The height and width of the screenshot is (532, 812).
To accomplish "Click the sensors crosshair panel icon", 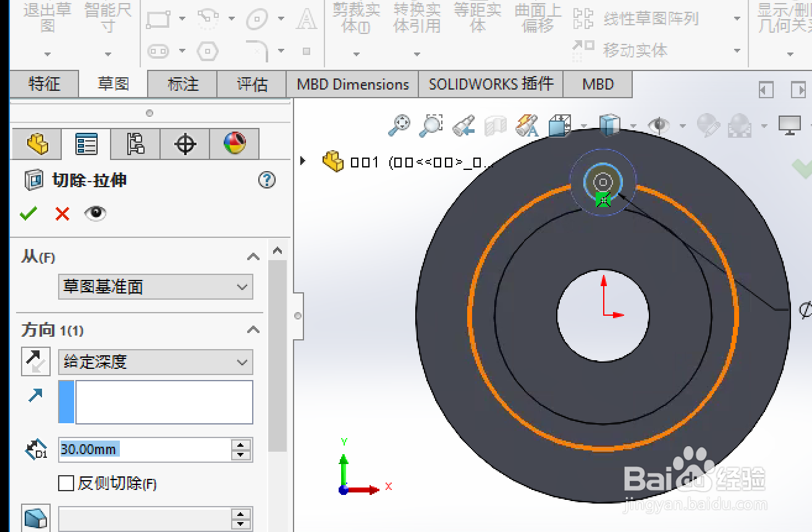I will [x=185, y=143].
